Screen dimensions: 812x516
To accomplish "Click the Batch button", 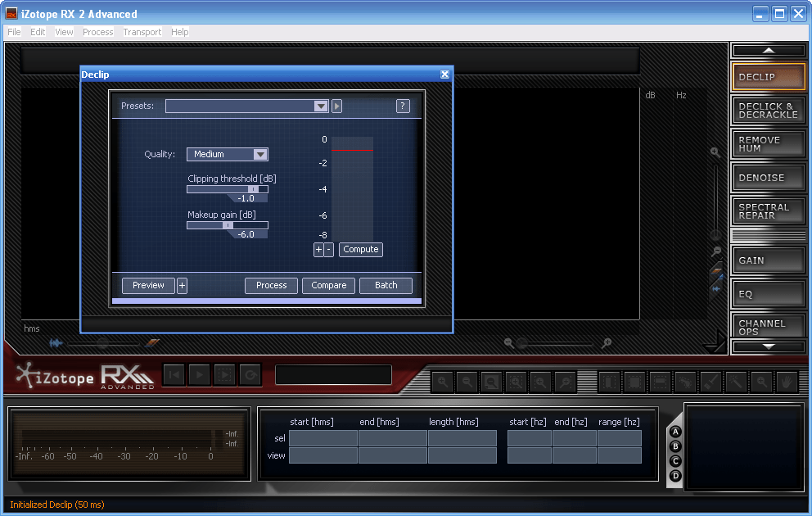I will pyautogui.click(x=386, y=286).
